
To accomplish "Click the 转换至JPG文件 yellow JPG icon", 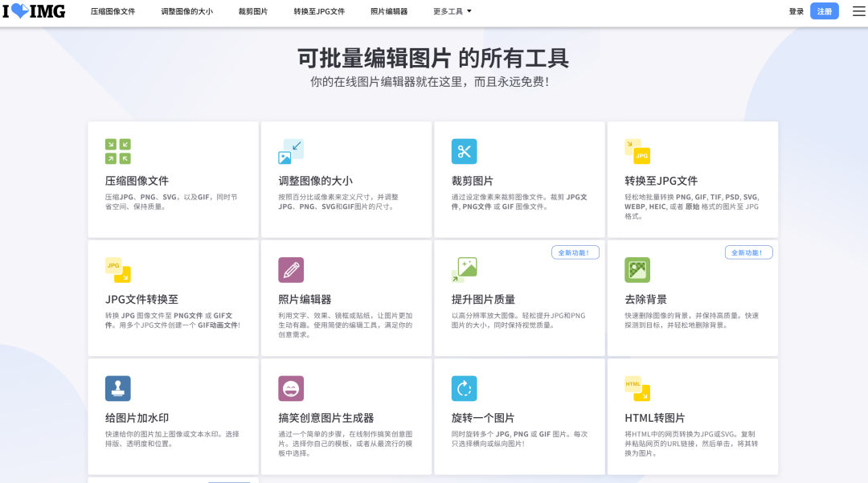I will tap(637, 150).
